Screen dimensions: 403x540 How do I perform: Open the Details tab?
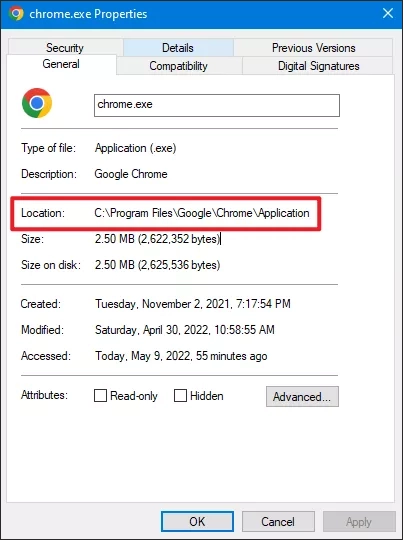[178, 48]
